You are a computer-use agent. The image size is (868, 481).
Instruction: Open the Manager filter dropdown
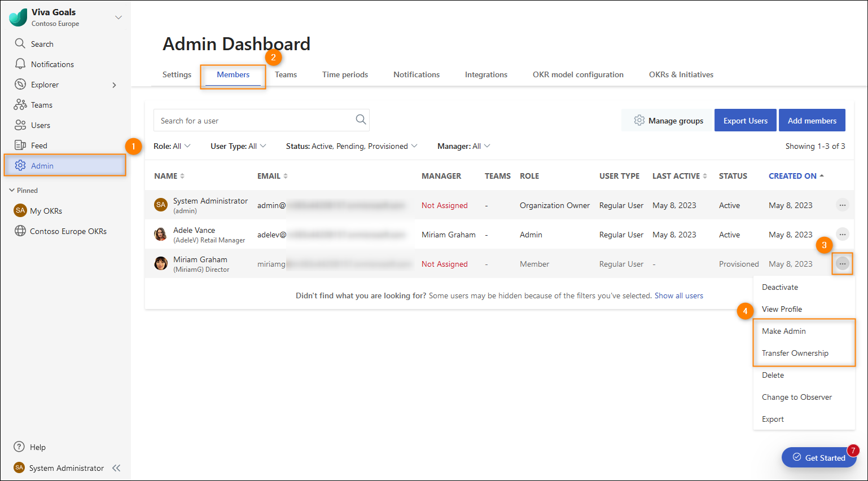click(464, 146)
